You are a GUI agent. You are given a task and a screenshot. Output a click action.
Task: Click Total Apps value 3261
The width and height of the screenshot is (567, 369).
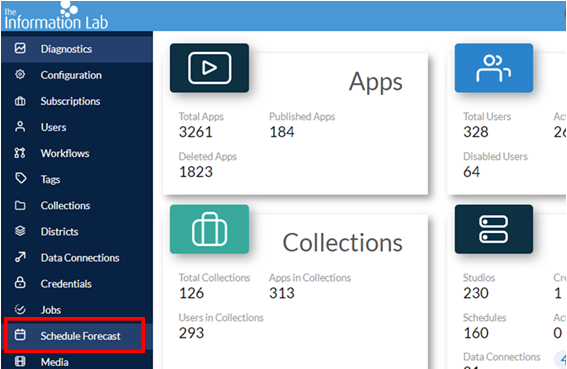(x=195, y=132)
